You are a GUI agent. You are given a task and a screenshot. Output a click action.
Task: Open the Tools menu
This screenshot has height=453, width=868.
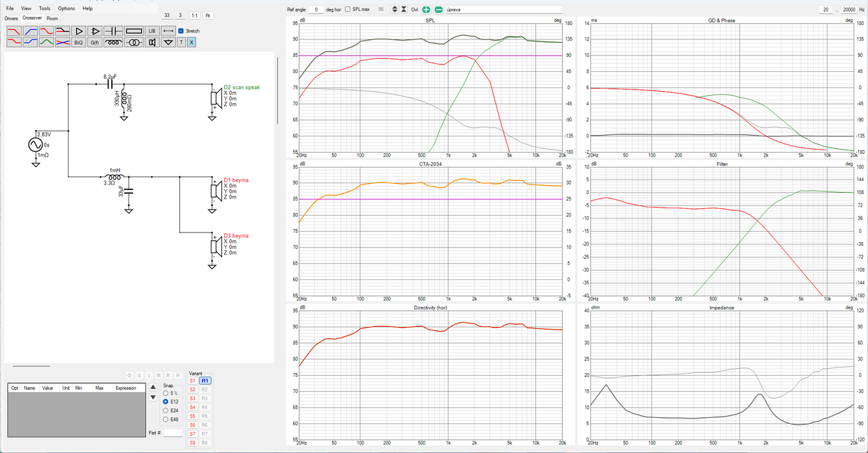45,8
